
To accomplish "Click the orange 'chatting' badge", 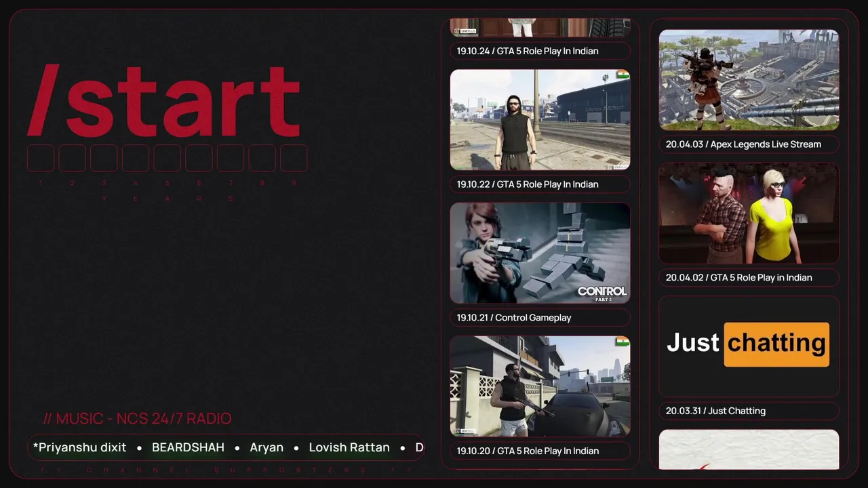I will pyautogui.click(x=776, y=344).
